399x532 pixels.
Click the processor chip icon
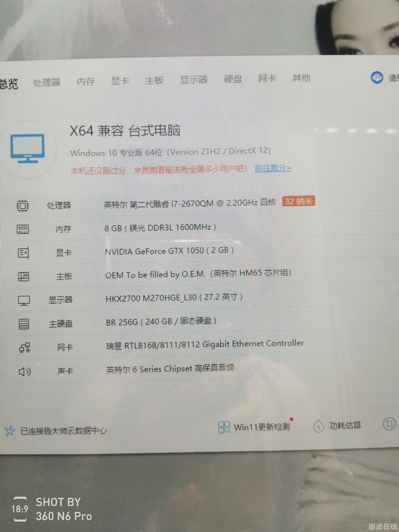click(x=23, y=206)
